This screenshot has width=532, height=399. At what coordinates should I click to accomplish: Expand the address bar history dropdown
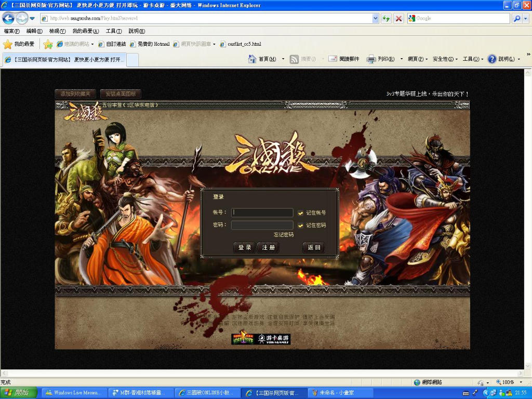[x=375, y=18]
